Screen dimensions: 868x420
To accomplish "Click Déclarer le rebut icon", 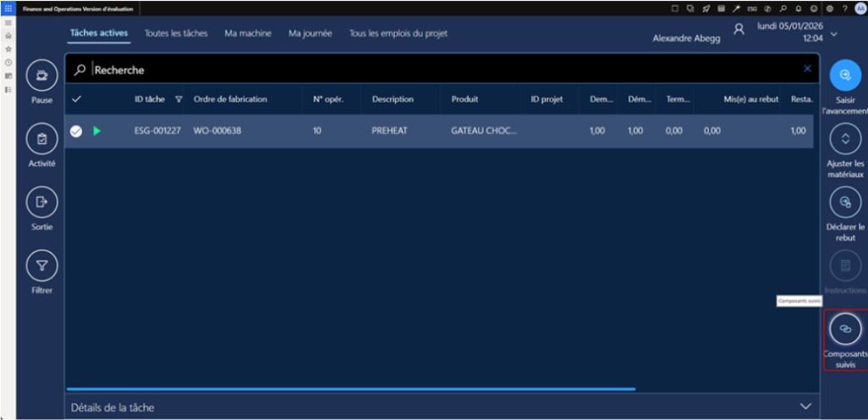I will pyautogui.click(x=844, y=202).
